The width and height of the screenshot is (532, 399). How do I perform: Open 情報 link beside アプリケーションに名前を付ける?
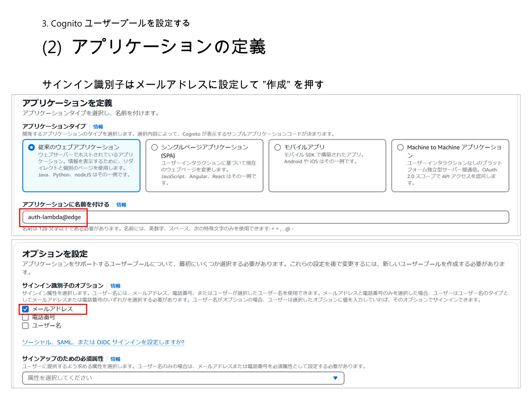point(121,205)
